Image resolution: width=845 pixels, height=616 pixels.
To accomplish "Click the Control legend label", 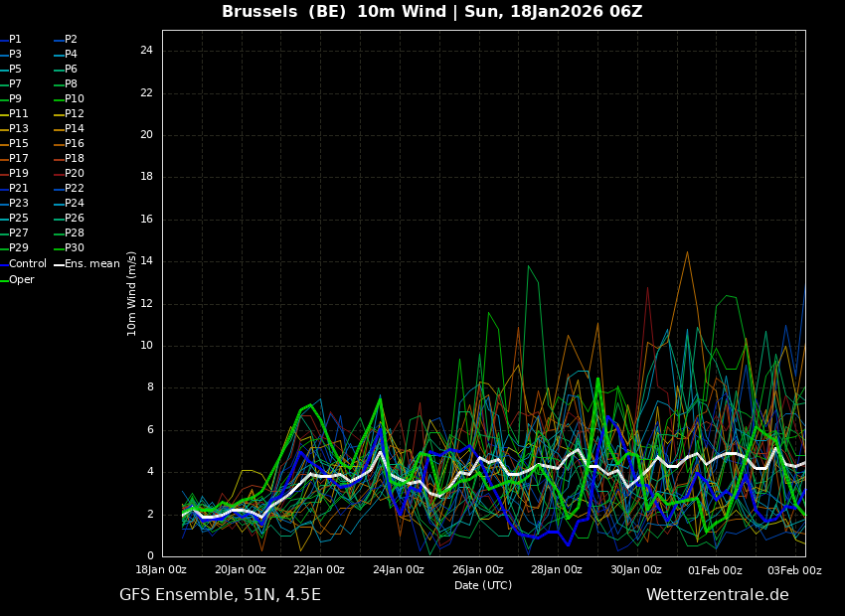I will (28, 264).
